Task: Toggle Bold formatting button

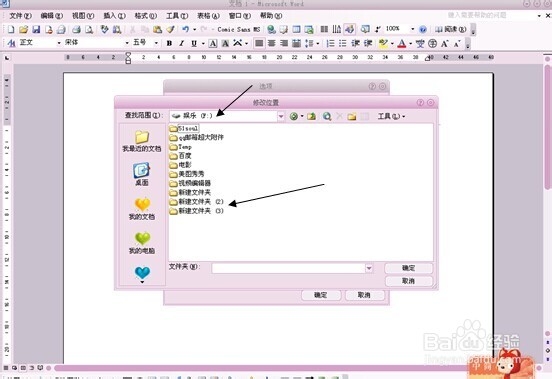Action: tap(169, 43)
